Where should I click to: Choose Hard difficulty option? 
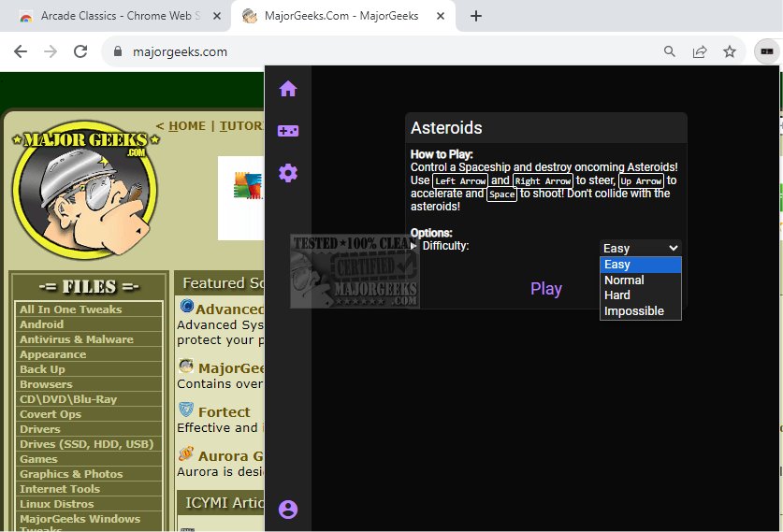pyautogui.click(x=640, y=295)
